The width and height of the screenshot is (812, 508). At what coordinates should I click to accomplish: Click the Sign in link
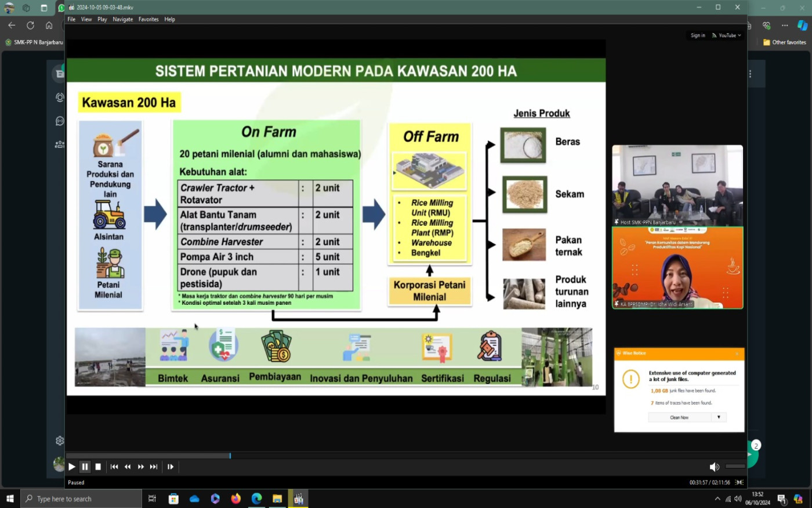(698, 35)
